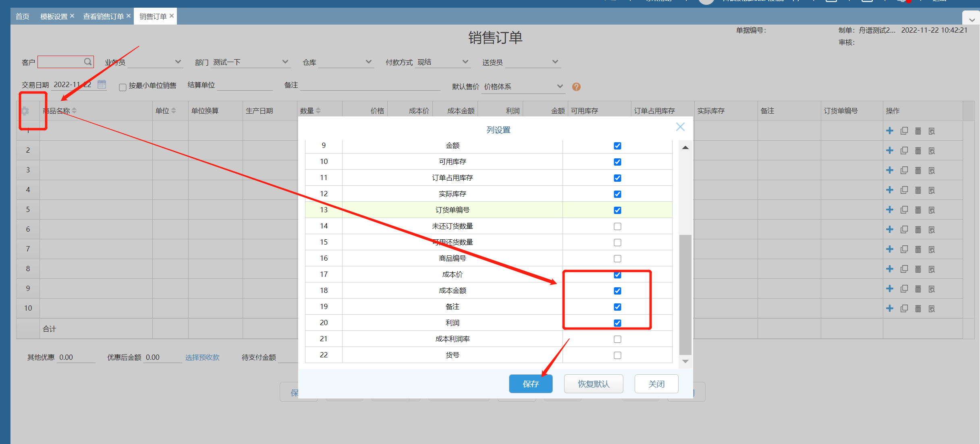Viewport: 980px width, 444px height.
Task: Enable the 未还订货数量 column checkbox
Action: (x=617, y=226)
